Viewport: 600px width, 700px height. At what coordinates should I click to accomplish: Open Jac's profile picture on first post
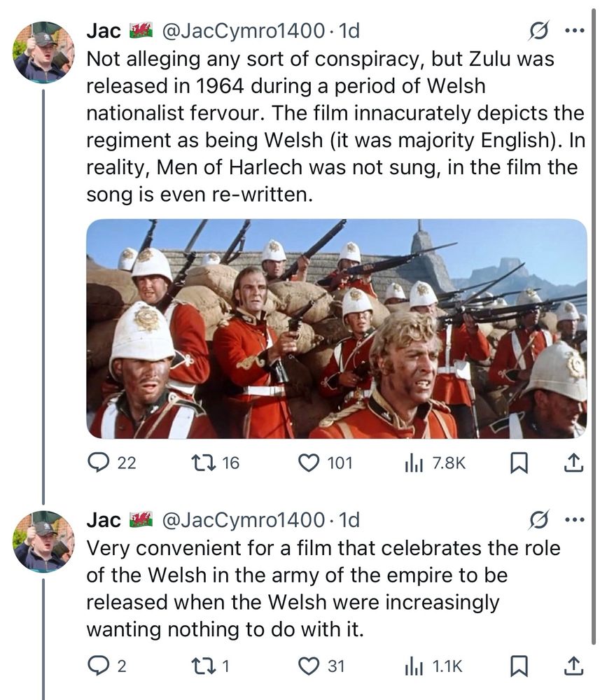click(x=43, y=52)
